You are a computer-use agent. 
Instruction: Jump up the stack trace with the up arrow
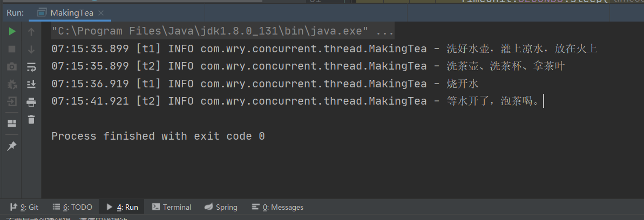tap(31, 31)
